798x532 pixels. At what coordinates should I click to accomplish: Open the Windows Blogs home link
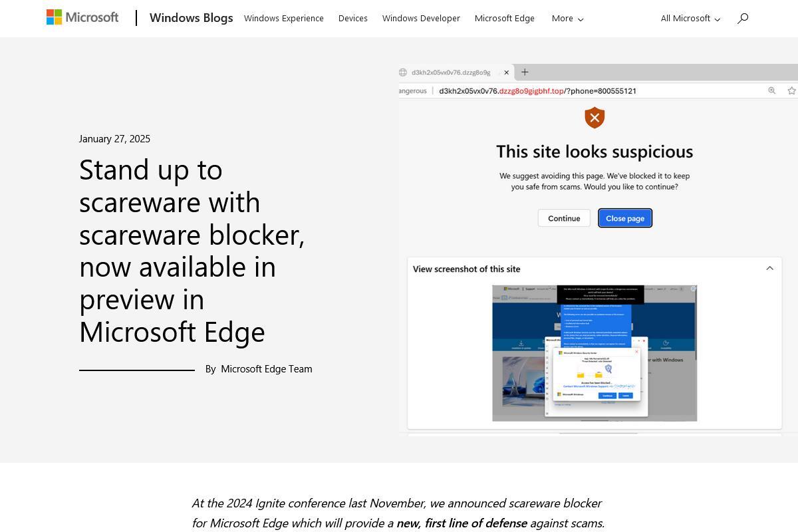[x=192, y=18]
